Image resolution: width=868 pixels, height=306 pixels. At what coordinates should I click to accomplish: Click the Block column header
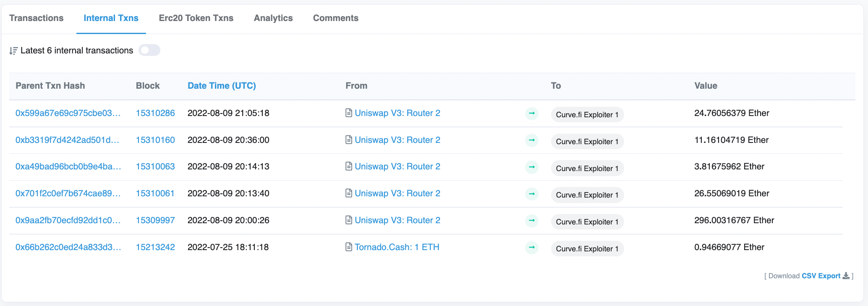tap(148, 86)
